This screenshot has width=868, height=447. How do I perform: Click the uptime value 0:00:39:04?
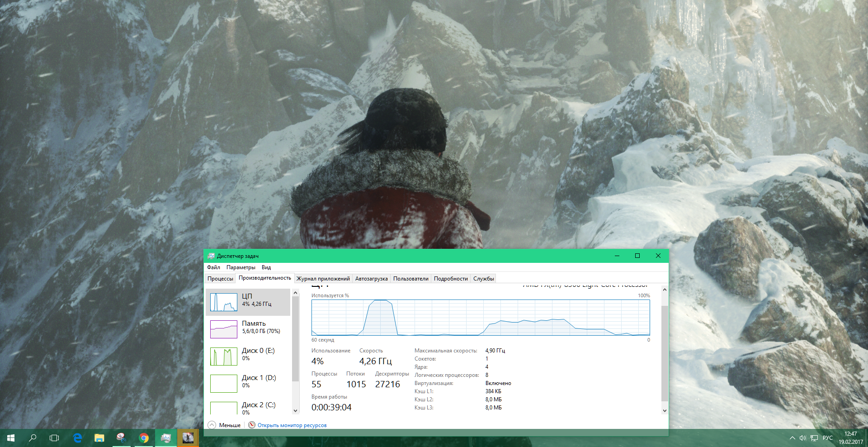click(x=331, y=408)
